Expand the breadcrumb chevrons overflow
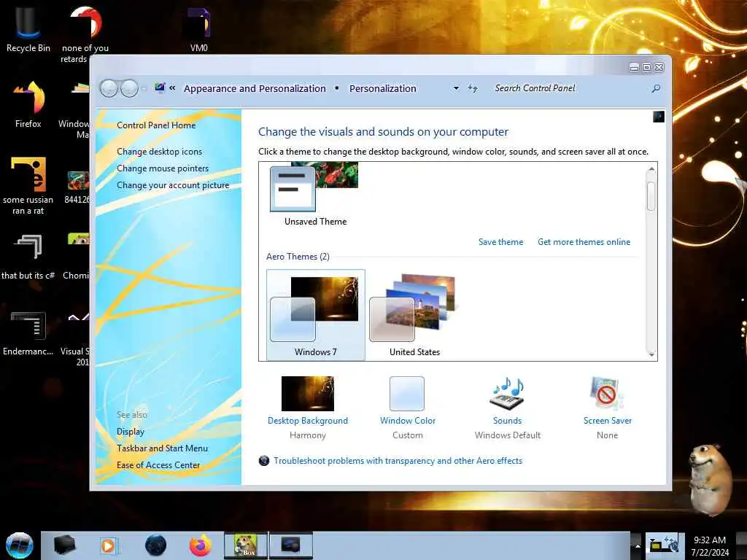747x560 pixels. pos(172,88)
